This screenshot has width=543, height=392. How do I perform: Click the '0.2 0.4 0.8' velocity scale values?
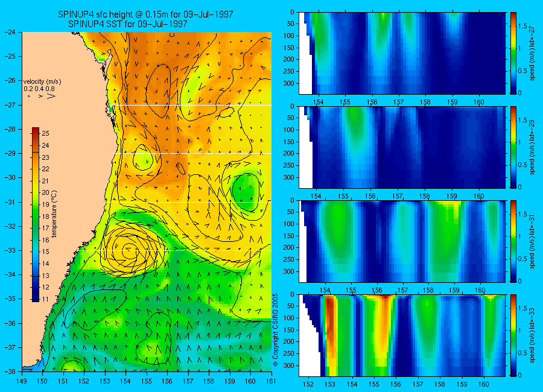click(39, 89)
